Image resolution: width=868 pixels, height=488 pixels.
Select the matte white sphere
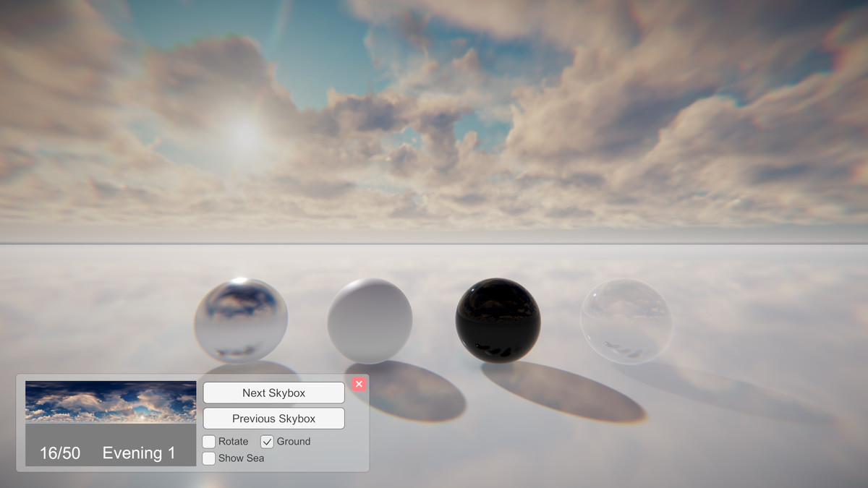pyautogui.click(x=370, y=318)
